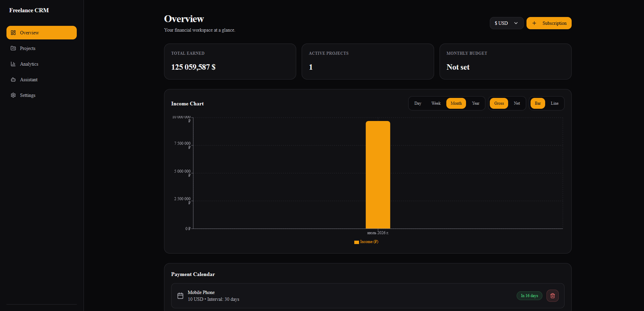
Task: Select Month chart period
Action: click(x=456, y=103)
